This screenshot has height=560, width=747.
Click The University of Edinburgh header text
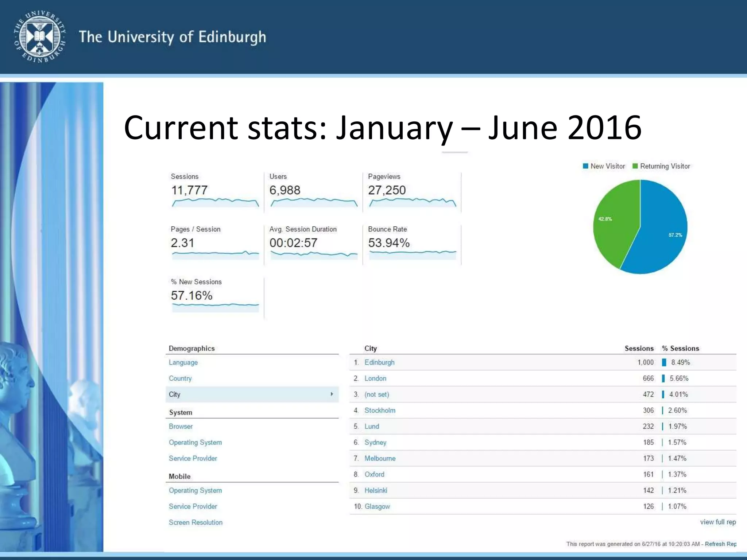click(x=173, y=37)
